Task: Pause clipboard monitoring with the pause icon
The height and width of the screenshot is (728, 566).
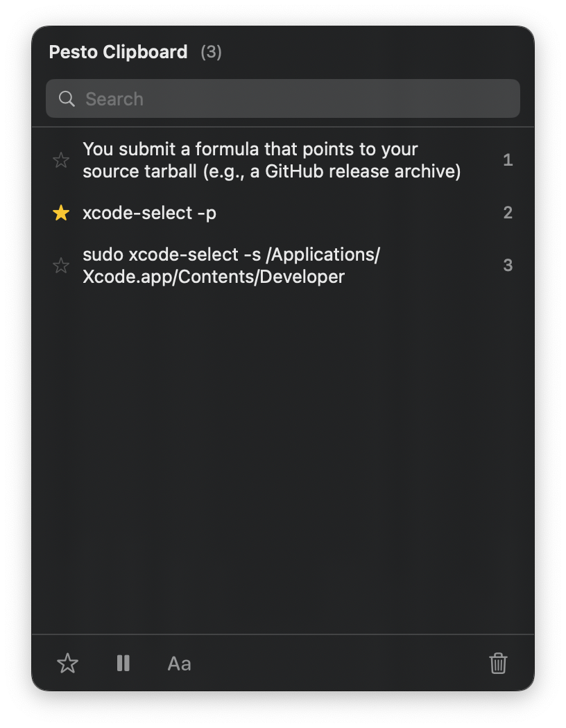Action: tap(123, 664)
